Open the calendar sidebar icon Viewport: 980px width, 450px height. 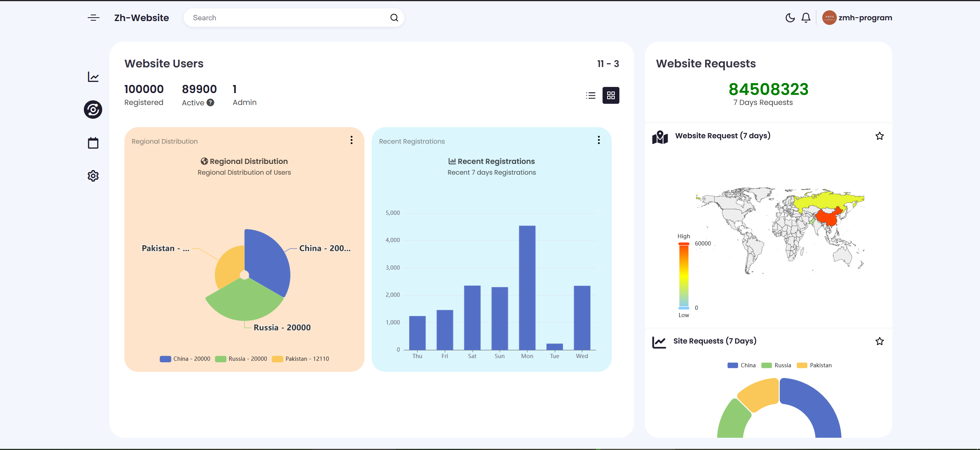click(93, 143)
